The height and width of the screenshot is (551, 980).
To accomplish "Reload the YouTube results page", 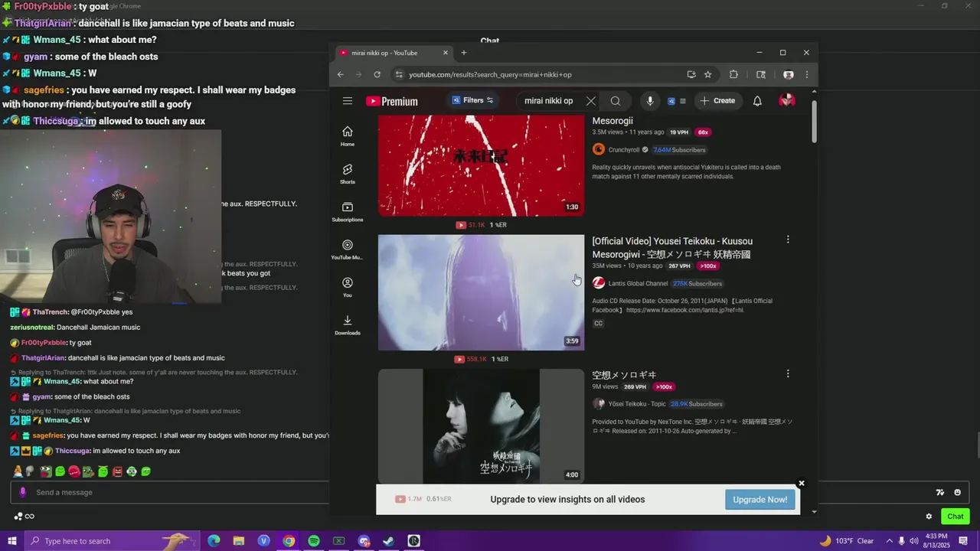I will pos(377,74).
